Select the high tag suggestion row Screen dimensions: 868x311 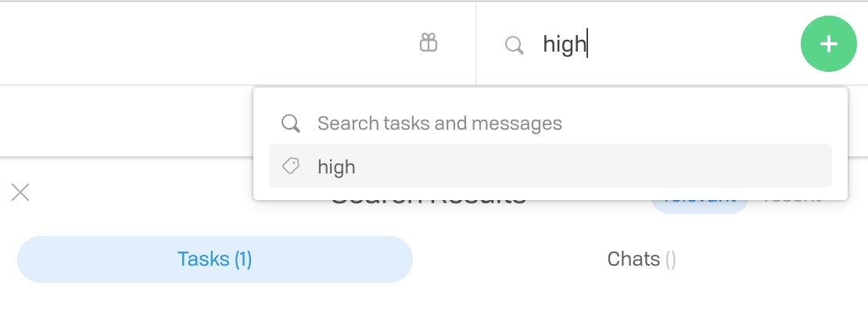point(551,166)
